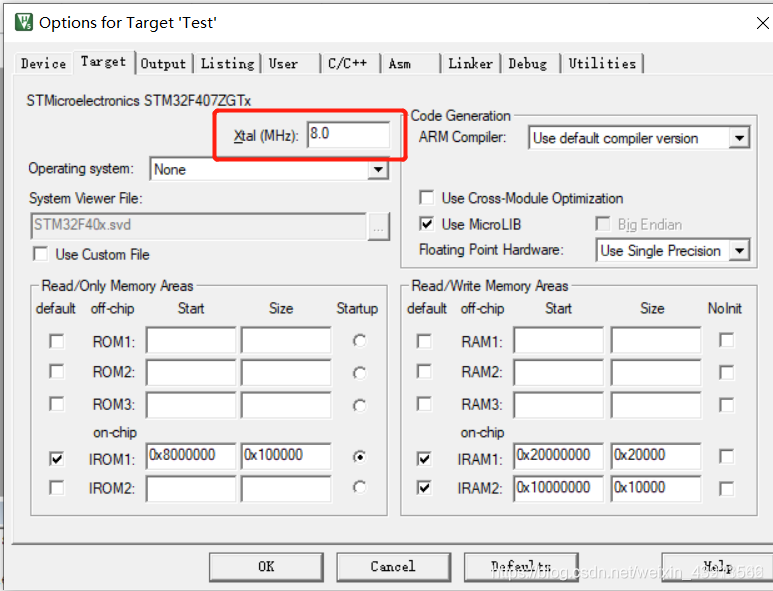Check Use Cross-Module Optimization
The width and height of the screenshot is (773, 591).
426,198
